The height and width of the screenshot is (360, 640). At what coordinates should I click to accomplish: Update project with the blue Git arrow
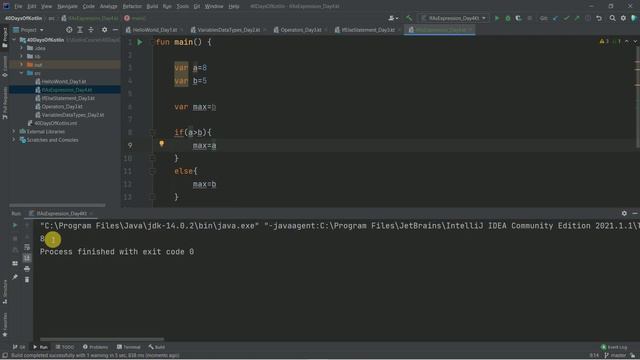click(555, 18)
